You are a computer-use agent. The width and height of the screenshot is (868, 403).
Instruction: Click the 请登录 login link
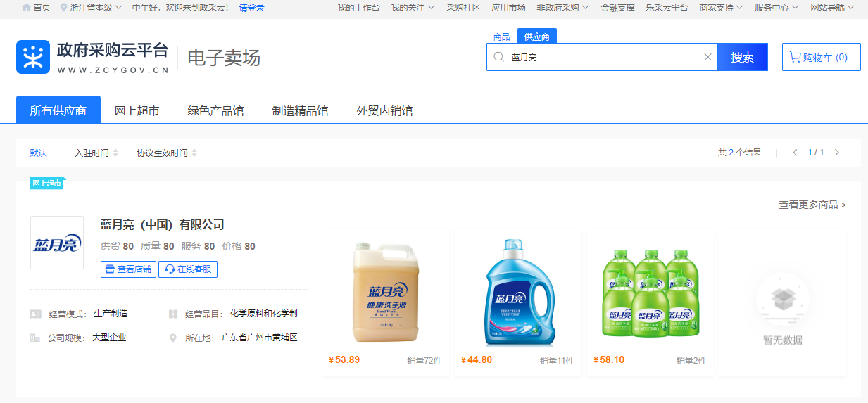pos(252,7)
